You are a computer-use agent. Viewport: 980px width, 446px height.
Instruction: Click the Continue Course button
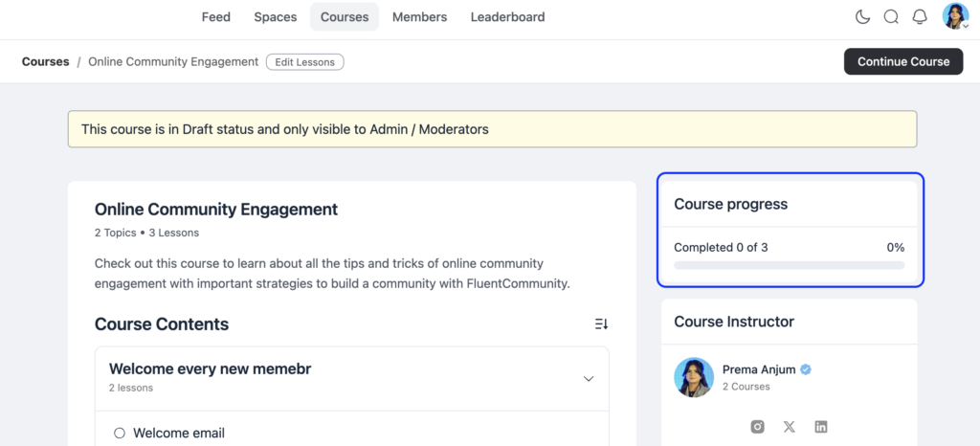903,62
